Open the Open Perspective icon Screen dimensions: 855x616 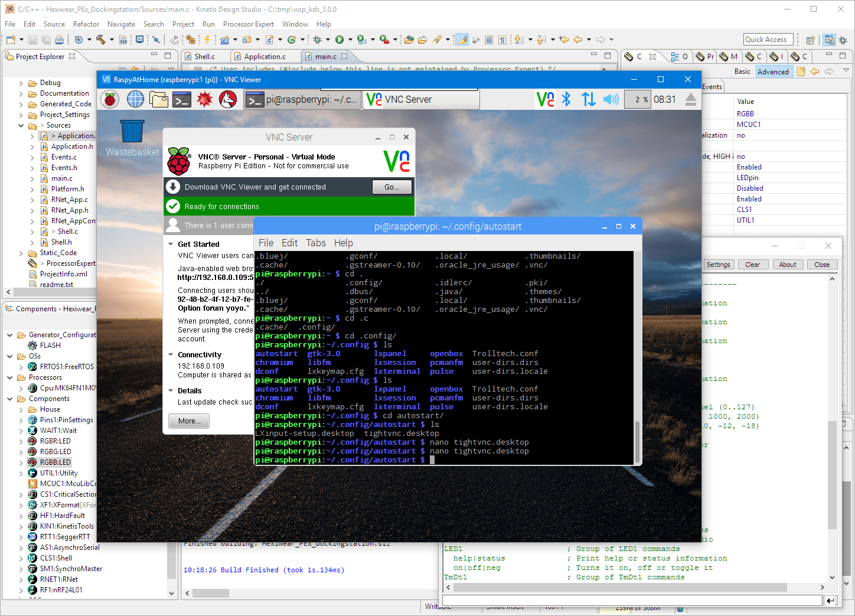(810, 40)
